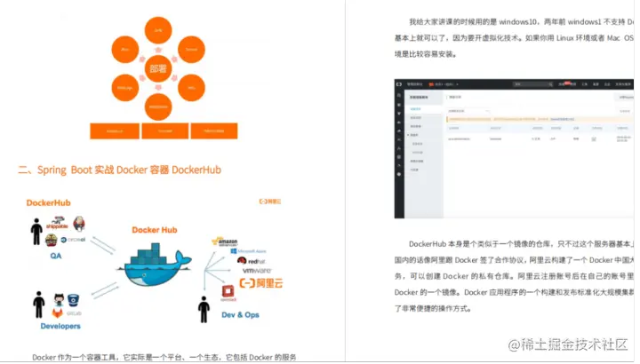Click the paragraph starting 'DockerHub 本身是个类似于'
The height and width of the screenshot is (364, 640).
[x=514, y=276]
